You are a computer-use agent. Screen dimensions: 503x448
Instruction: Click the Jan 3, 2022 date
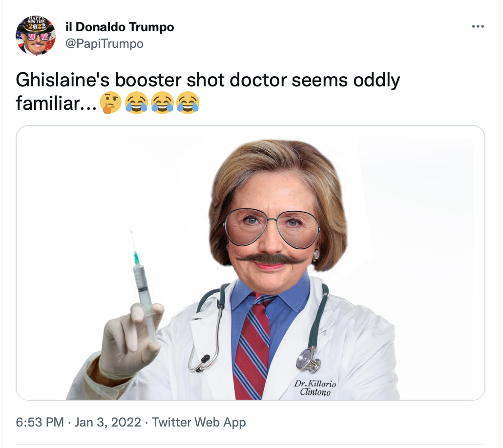click(108, 422)
